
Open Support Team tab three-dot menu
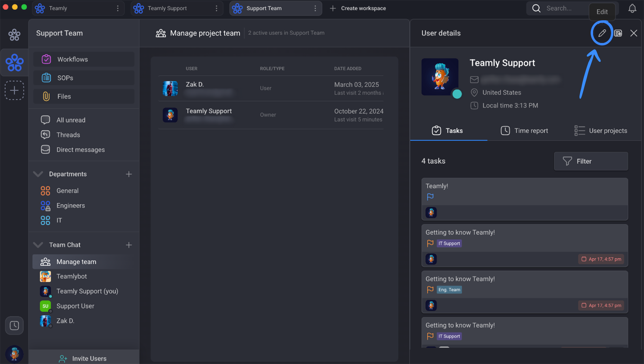315,8
